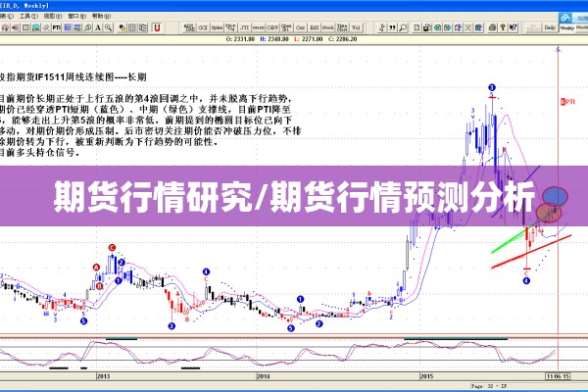Open the 帮助(H) menu
Image resolution: width=588 pixels, height=392 pixels.
(101, 16)
